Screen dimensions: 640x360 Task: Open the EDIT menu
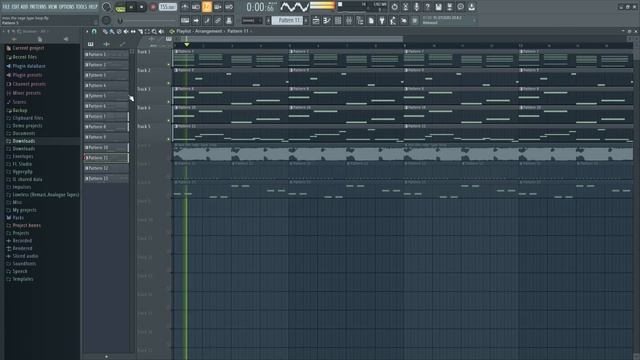click(16, 7)
